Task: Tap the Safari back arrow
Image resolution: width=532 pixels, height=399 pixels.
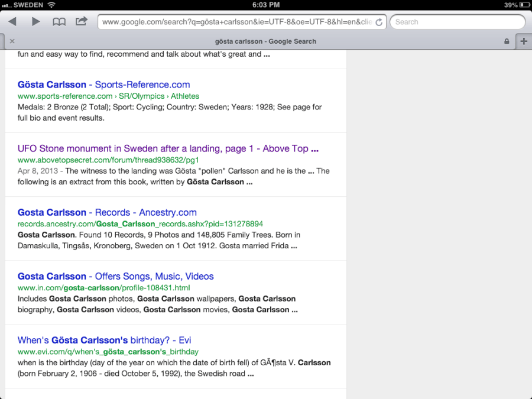Action: pos(12,22)
